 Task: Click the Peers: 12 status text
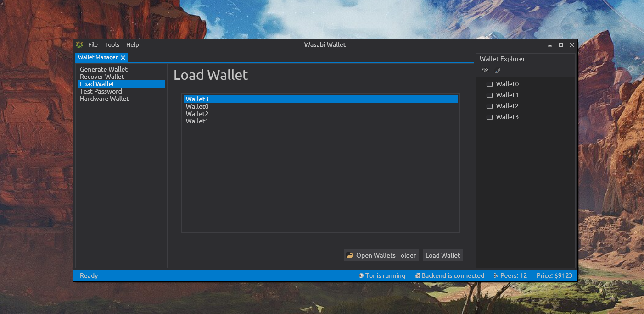(514, 275)
